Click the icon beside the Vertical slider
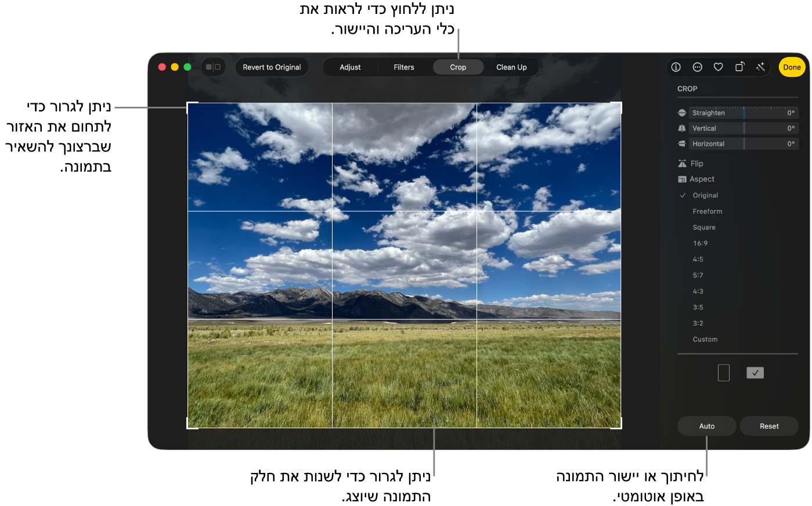The image size is (812, 506). (682, 128)
